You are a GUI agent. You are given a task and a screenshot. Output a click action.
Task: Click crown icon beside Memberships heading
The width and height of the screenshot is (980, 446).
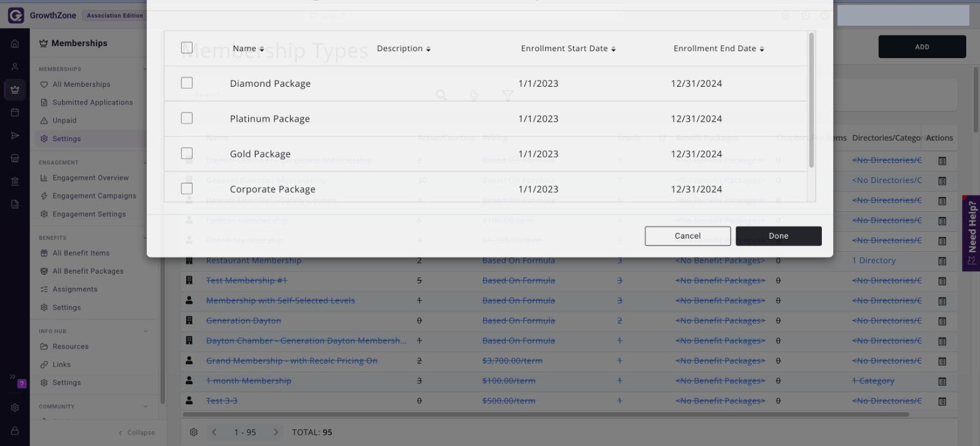click(43, 44)
